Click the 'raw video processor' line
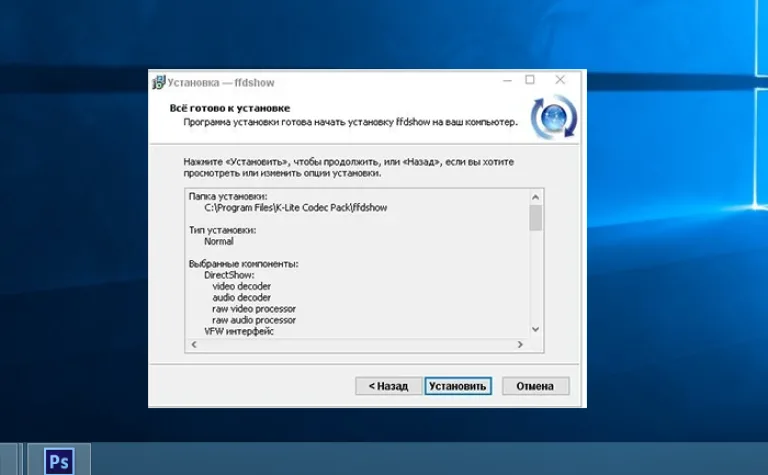768x475 pixels. click(254, 309)
